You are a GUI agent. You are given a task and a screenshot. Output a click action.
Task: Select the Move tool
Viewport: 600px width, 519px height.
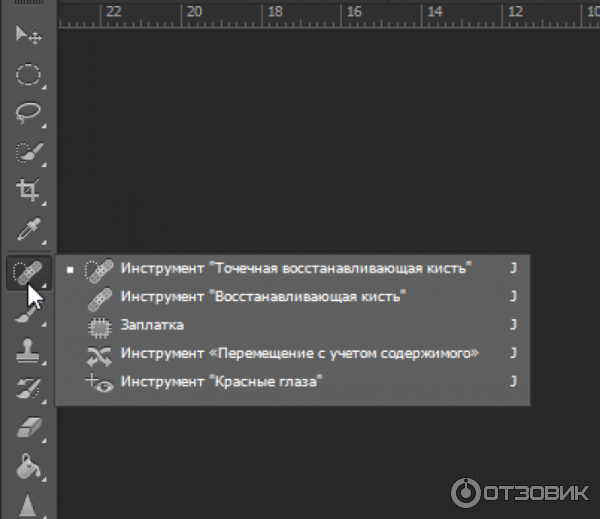tap(29, 35)
